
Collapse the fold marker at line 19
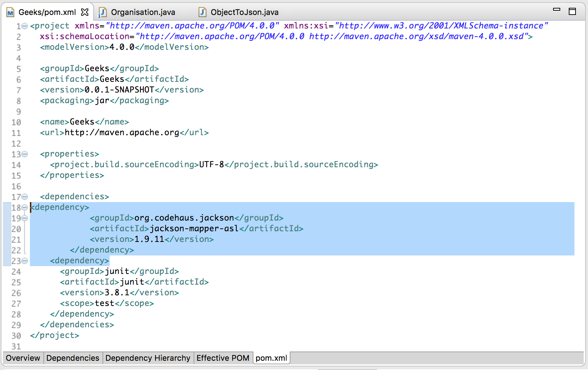pos(24,218)
